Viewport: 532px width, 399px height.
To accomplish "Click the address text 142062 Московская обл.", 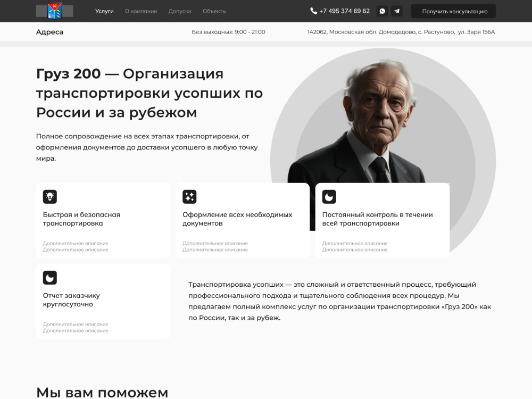I will tap(401, 32).
